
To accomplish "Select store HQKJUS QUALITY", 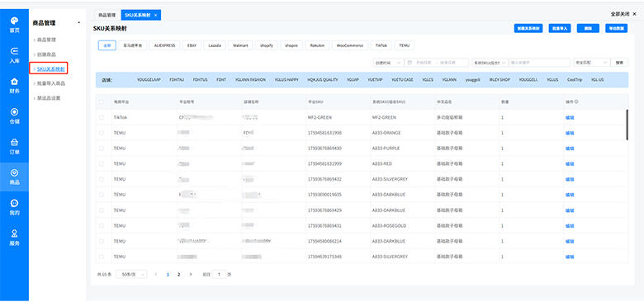I will [323, 79].
